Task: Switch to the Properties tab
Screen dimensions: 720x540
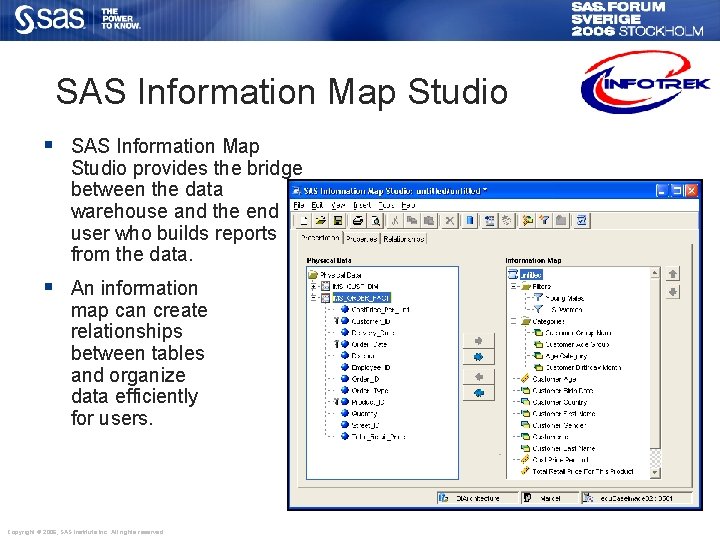Action: coord(362,239)
